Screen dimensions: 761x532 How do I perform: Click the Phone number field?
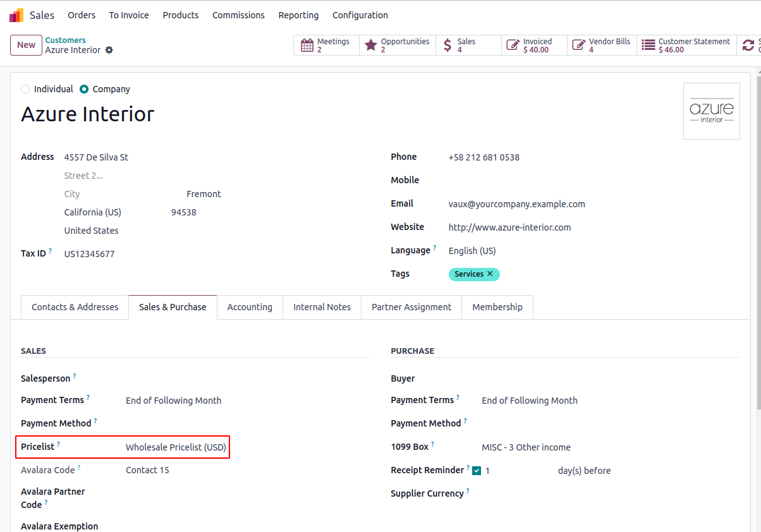pos(594,157)
